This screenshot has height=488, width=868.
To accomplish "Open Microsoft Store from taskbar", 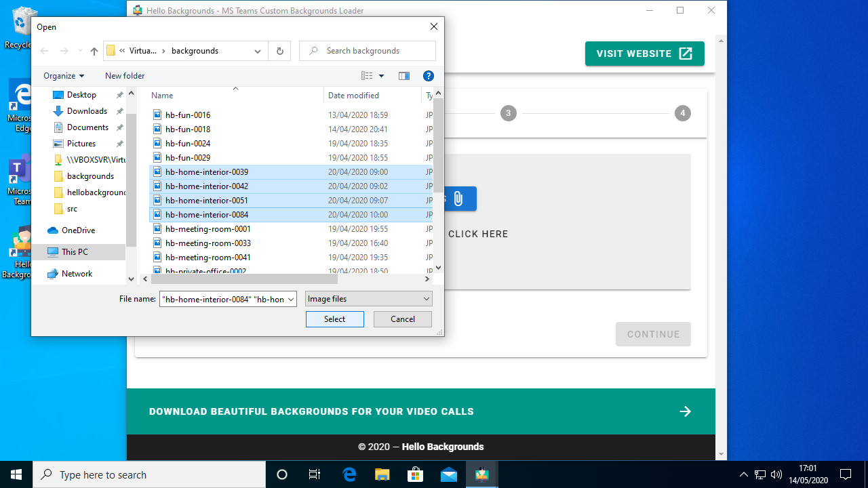I will click(x=416, y=474).
